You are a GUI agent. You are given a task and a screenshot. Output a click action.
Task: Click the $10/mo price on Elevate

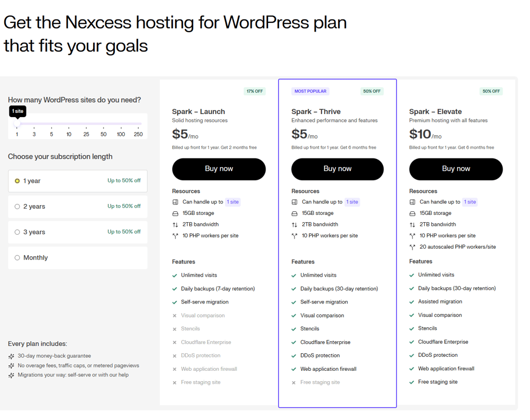click(x=425, y=134)
